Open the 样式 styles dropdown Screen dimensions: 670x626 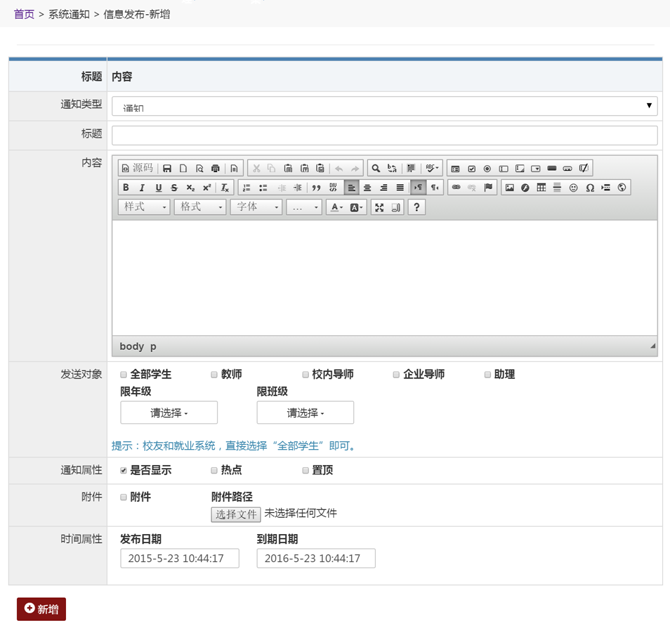click(x=144, y=207)
